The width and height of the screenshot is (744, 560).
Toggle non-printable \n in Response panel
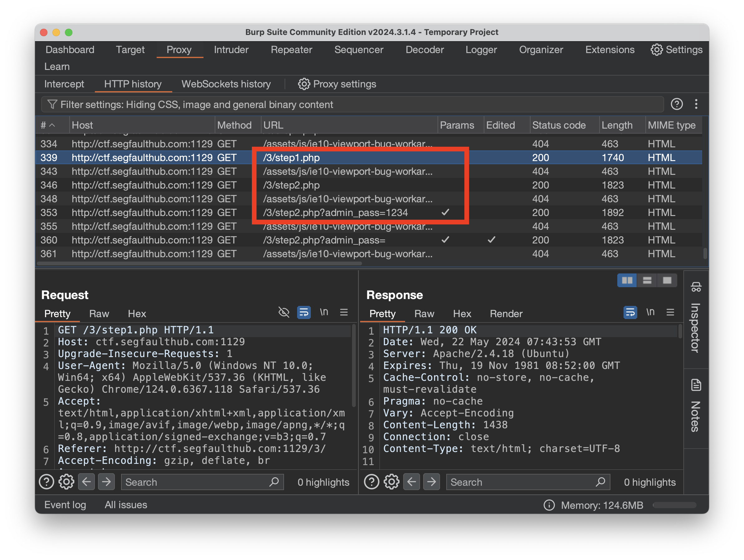[650, 312]
